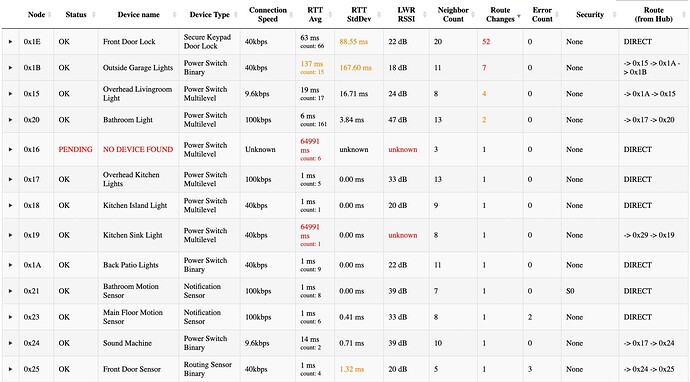
Task: Sort by Connection Speed column
Action: [x=268, y=15]
